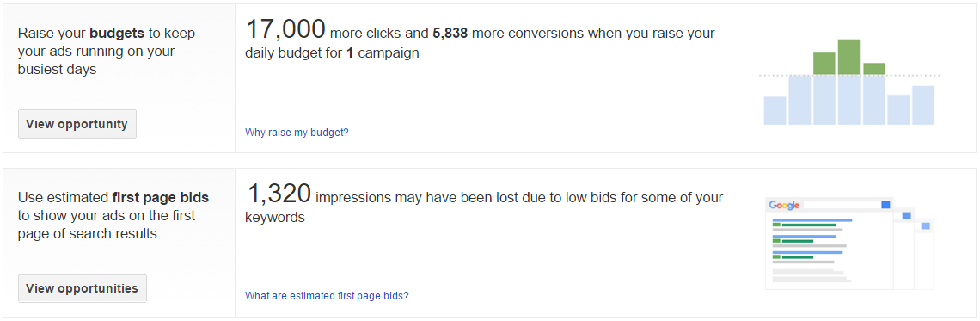Click the dotted budget limit line in the chart
The height and width of the screenshot is (321, 980).
(849, 75)
